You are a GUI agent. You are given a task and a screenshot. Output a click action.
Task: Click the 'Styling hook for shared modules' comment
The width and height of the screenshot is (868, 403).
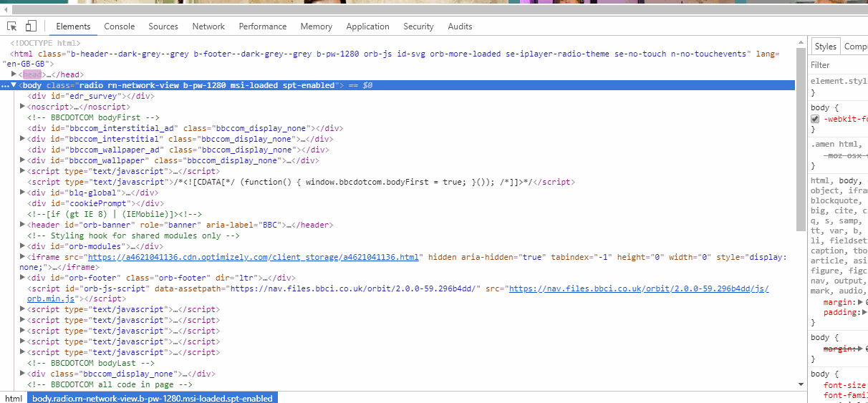click(133, 236)
